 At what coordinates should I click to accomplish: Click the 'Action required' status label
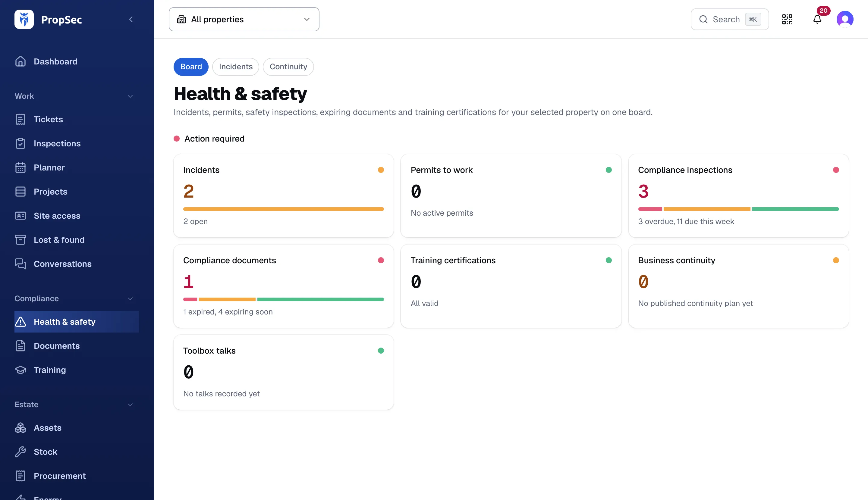click(x=214, y=139)
